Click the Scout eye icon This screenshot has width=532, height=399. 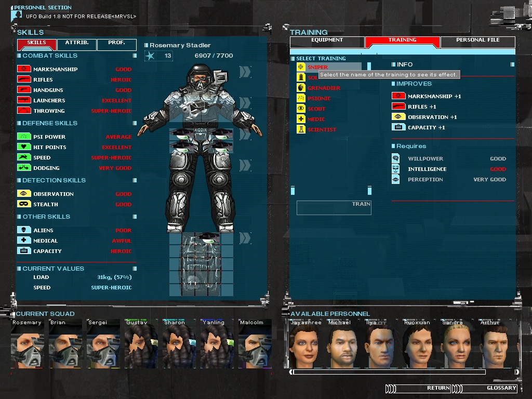coord(300,109)
